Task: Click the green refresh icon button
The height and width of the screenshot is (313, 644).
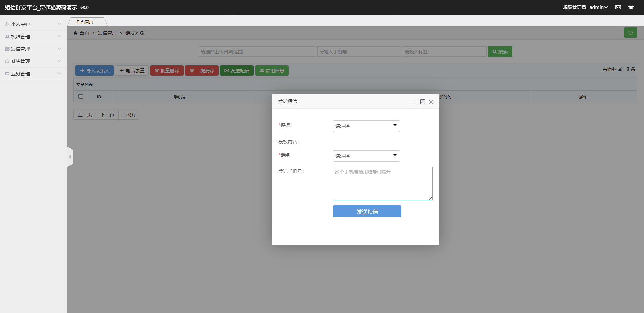Action: coord(630,33)
